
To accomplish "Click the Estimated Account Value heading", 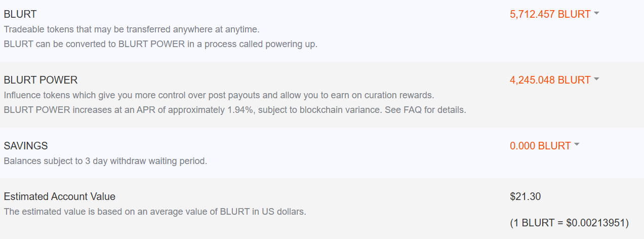I will coord(60,196).
